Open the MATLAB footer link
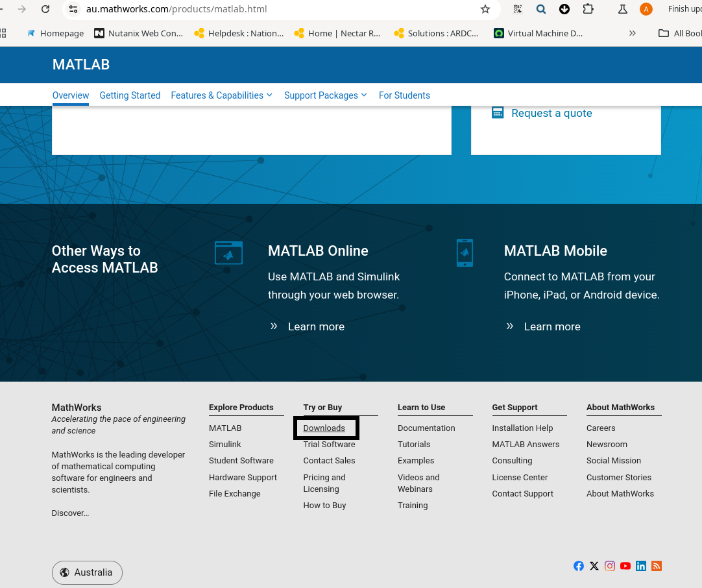The height and width of the screenshot is (588, 702). [x=225, y=428]
